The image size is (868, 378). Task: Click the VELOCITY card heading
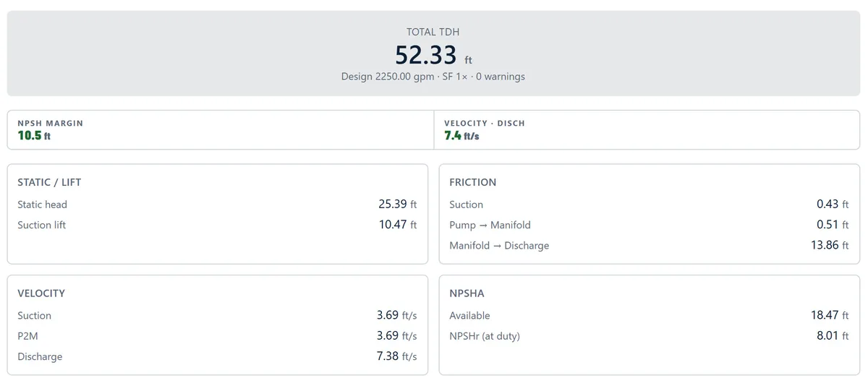pyautogui.click(x=41, y=293)
